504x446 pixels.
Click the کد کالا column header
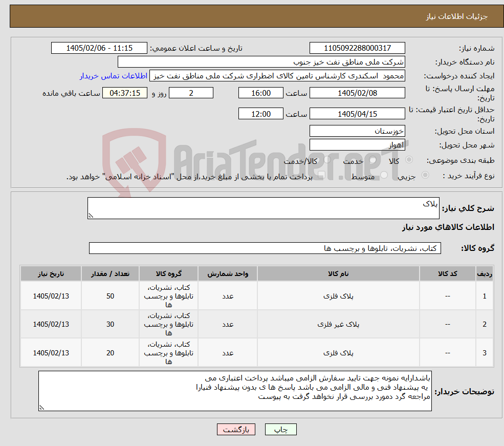point(447,273)
